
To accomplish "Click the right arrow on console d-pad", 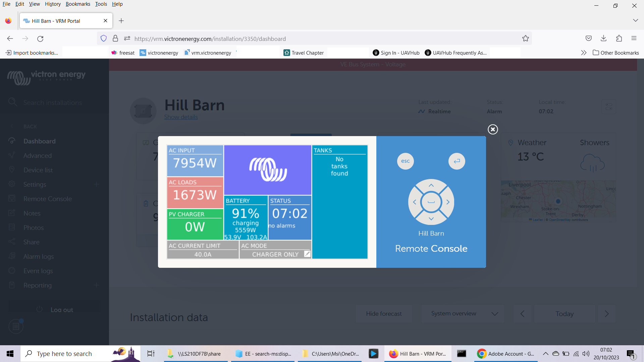I will coord(448,202).
